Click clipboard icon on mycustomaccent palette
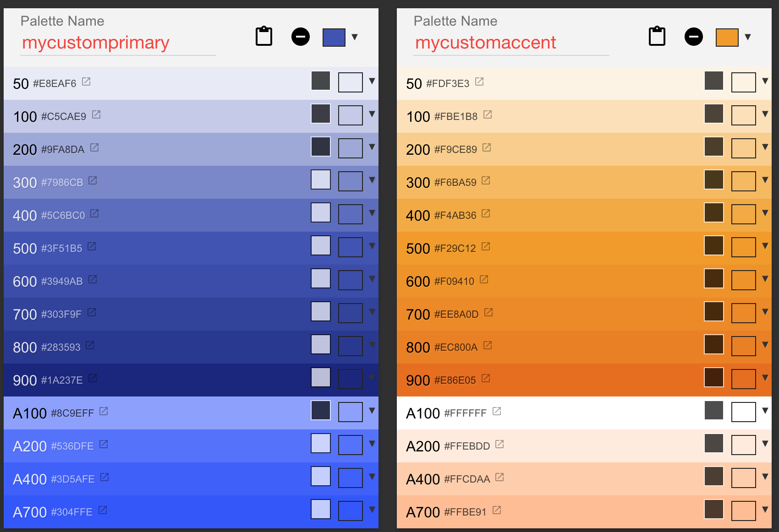 pos(657,37)
